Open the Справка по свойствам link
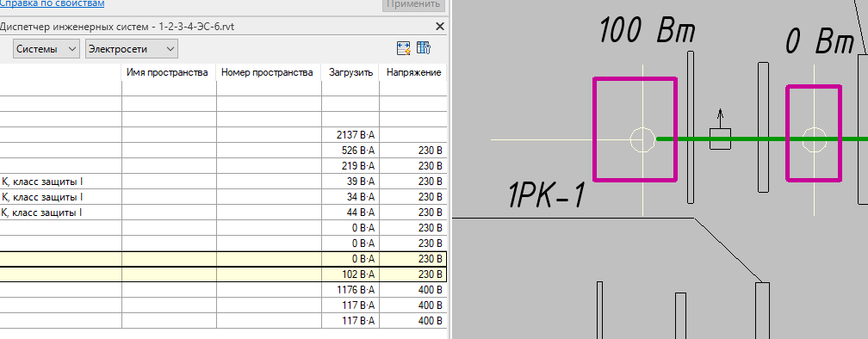Viewport: 868px width, 339px height. (x=52, y=3)
